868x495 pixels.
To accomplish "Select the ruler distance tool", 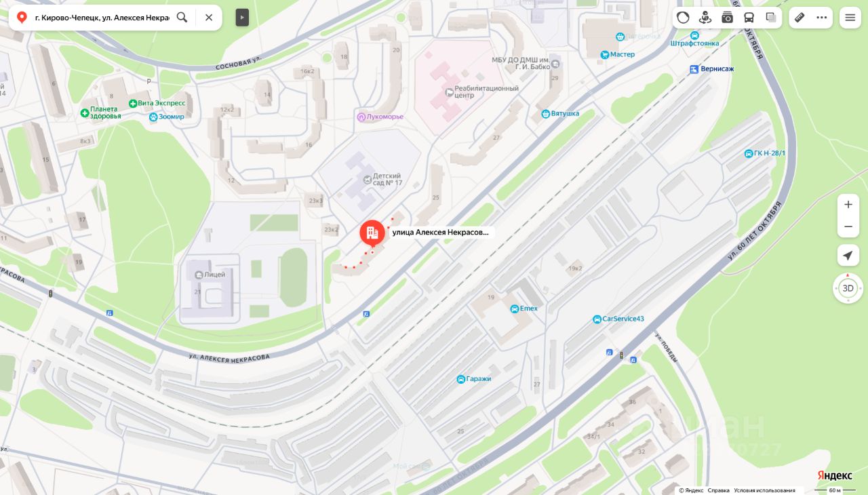I will coord(800,18).
